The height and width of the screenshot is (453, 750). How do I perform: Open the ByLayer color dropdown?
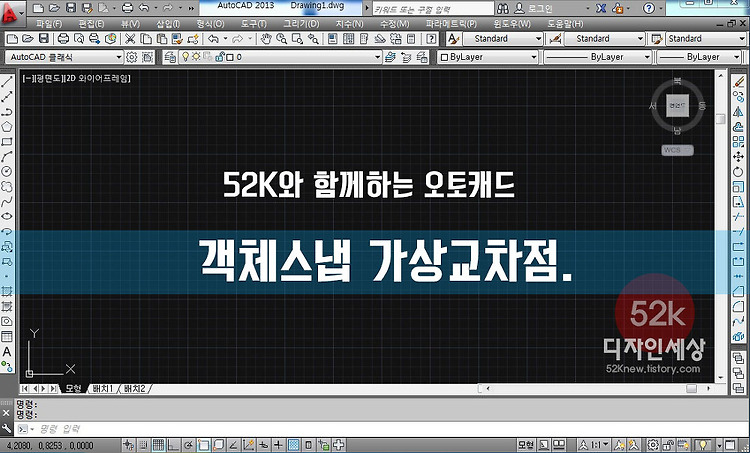coord(488,57)
